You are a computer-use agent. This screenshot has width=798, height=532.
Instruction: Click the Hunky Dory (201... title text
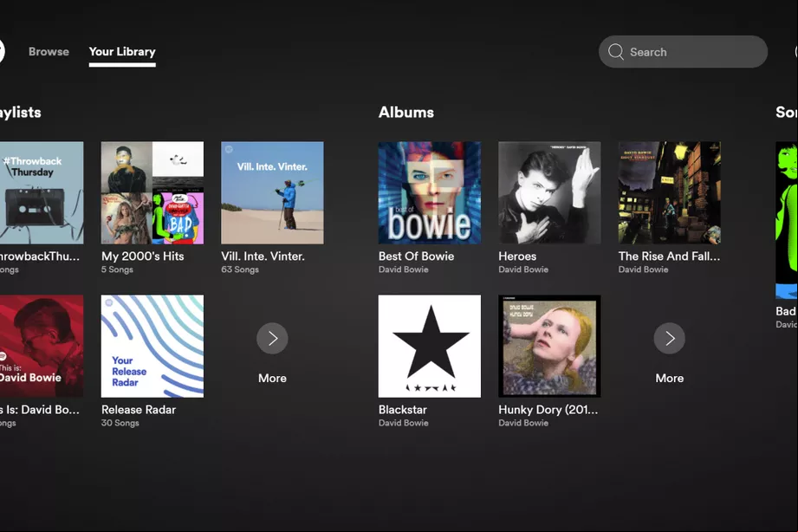[548, 410]
